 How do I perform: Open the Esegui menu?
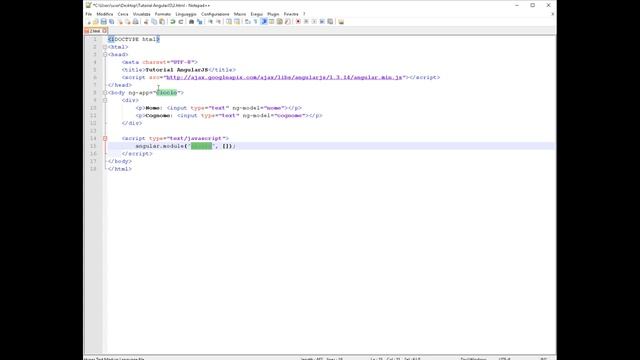pos(257,14)
